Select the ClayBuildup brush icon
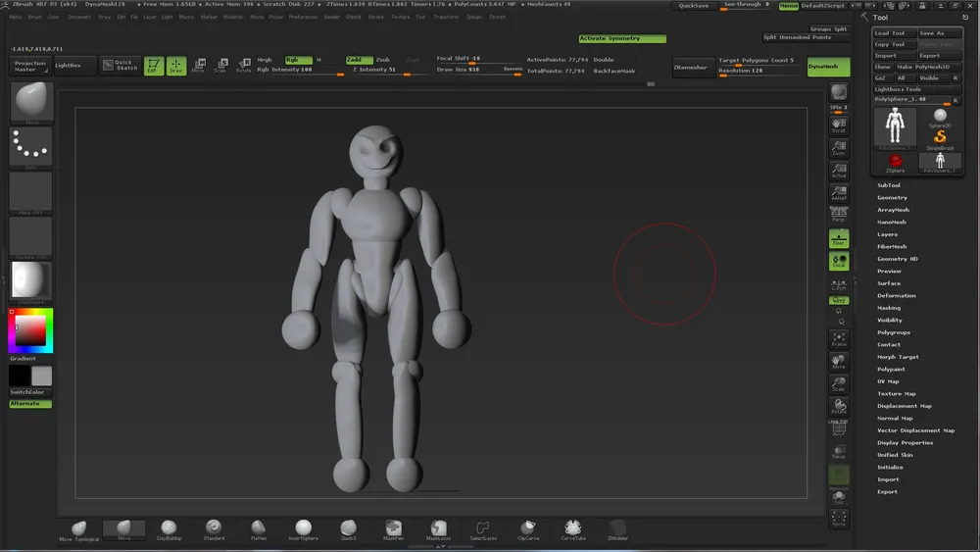The width and height of the screenshot is (980, 552). pyautogui.click(x=170, y=528)
